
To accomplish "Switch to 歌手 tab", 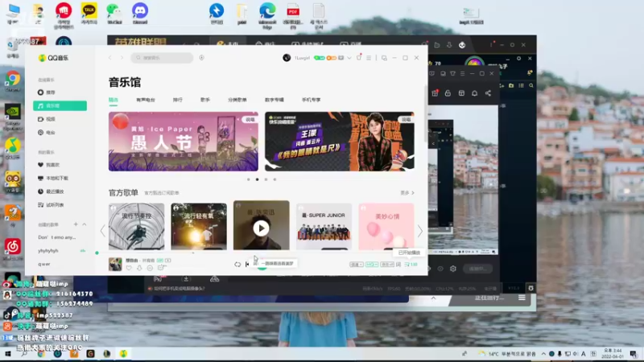I will point(205,100).
